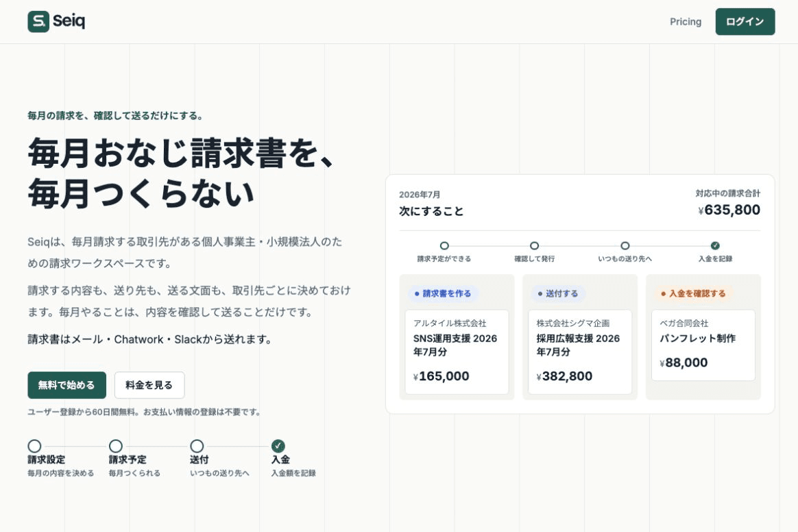
Task: Open the アルタイル株式会社 invoice card
Action: coord(457,352)
